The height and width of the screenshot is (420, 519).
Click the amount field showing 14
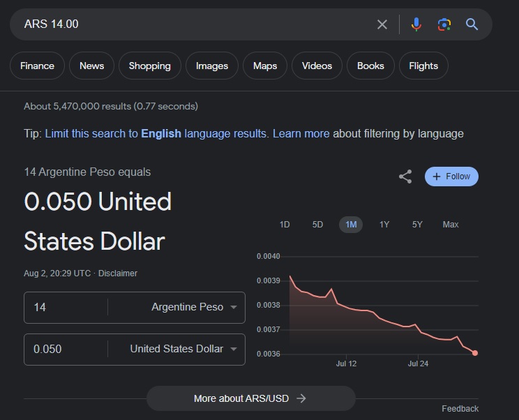(x=66, y=307)
